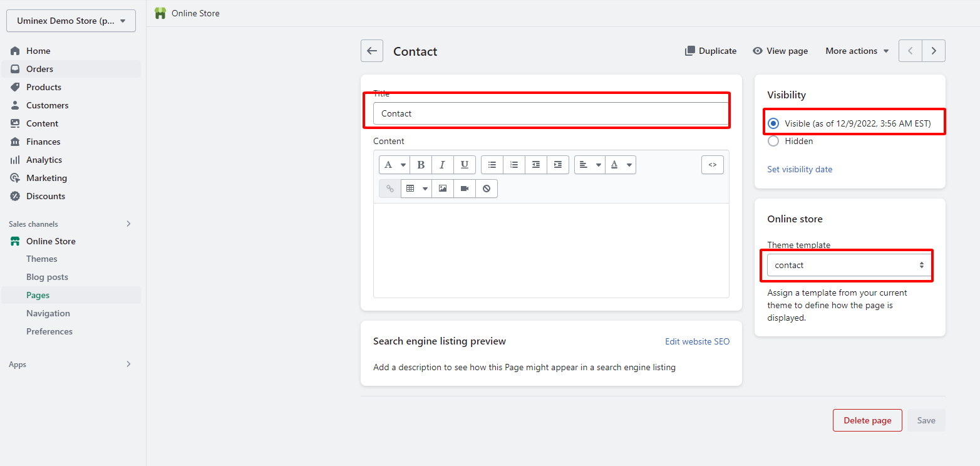This screenshot has width=980, height=466.
Task: Select the Hidden visibility option
Action: pyautogui.click(x=773, y=142)
